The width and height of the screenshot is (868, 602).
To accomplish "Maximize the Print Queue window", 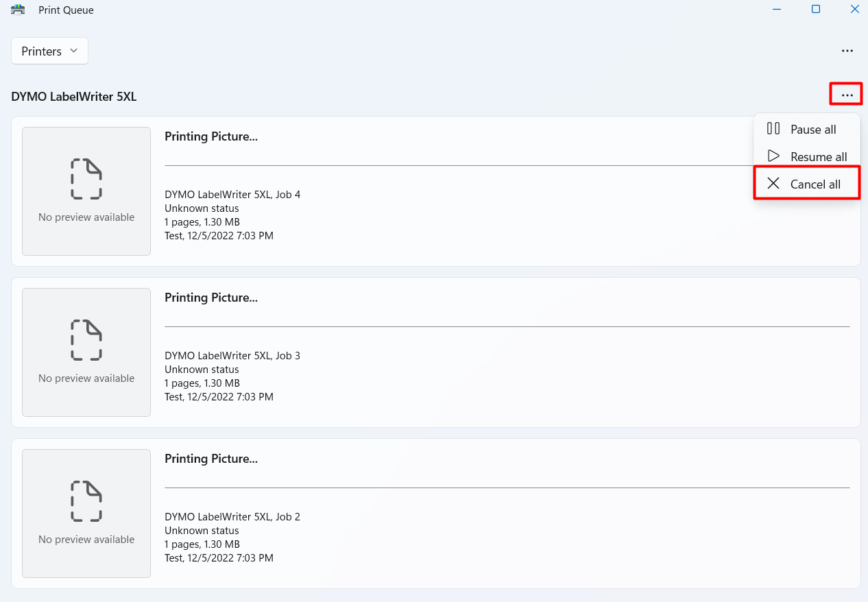I will [x=816, y=10].
